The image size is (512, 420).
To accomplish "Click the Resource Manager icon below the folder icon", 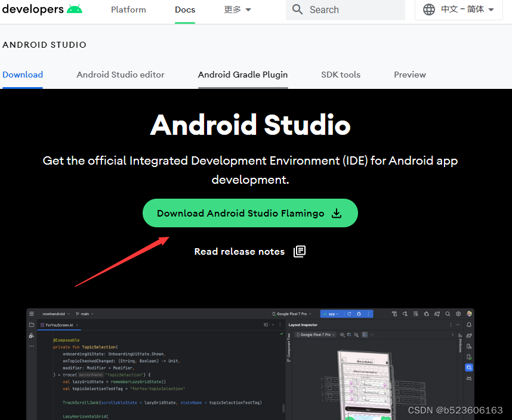I will (x=32, y=335).
